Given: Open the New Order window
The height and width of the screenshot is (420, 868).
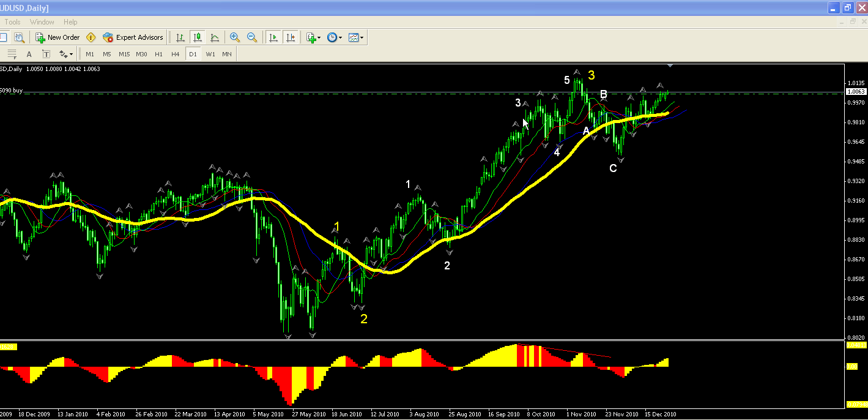Looking at the screenshot, I should pyautogui.click(x=57, y=37).
